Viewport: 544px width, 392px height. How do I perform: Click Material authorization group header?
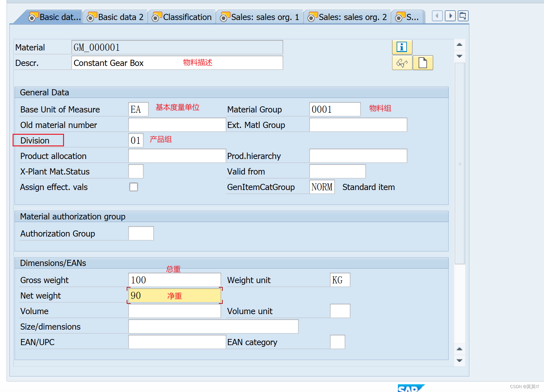pos(231,217)
